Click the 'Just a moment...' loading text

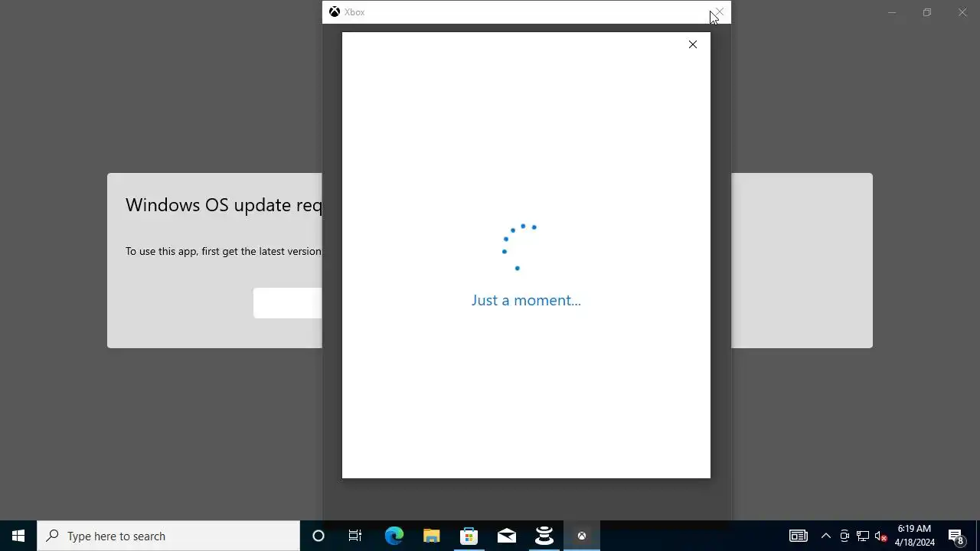click(x=526, y=300)
